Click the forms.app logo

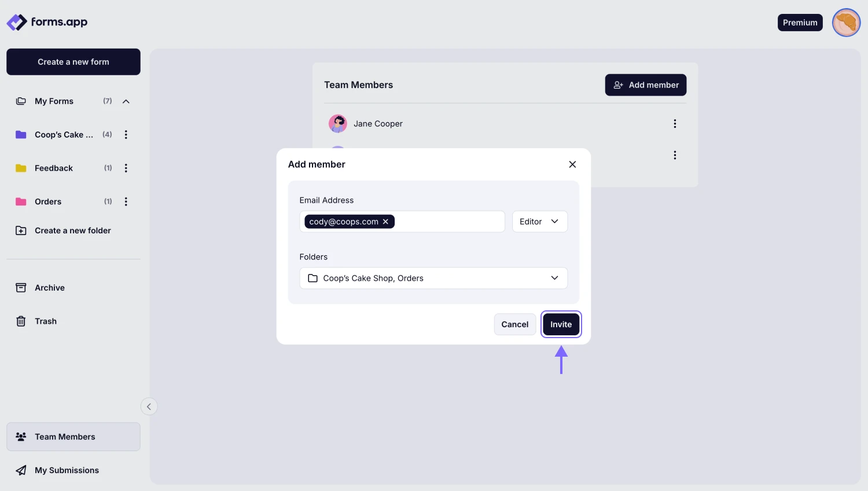[x=46, y=22]
